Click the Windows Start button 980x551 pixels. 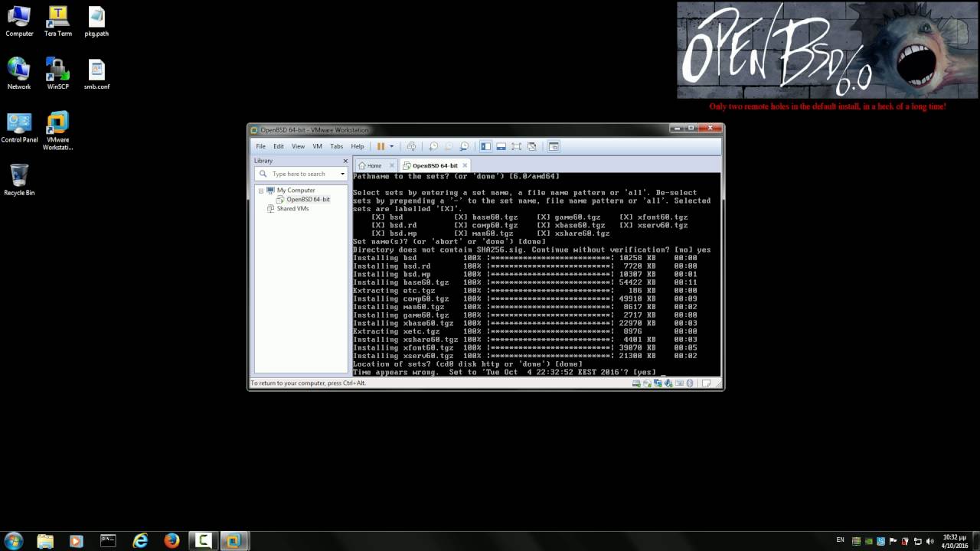[14, 540]
